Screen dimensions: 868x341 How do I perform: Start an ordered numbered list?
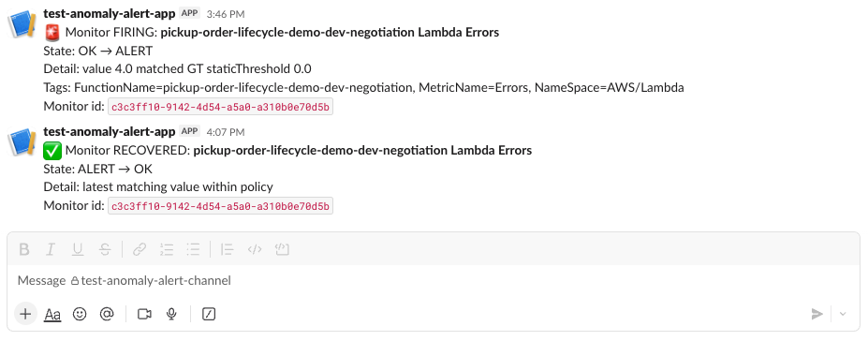166,249
